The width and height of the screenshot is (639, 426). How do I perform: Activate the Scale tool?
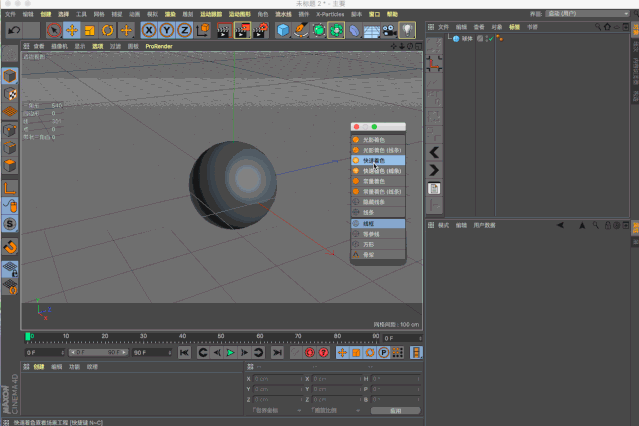90,30
